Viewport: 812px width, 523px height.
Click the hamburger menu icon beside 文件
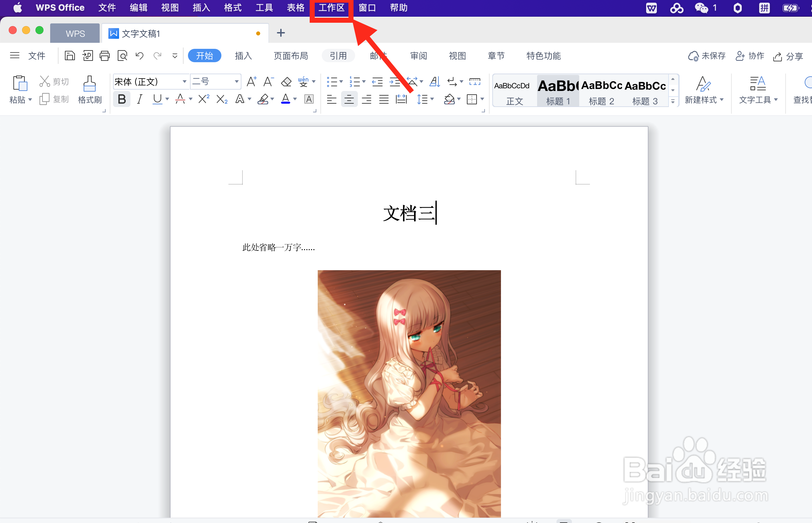15,56
